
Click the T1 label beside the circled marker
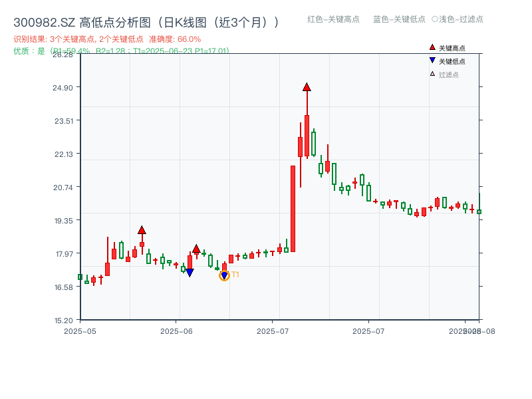pos(235,275)
